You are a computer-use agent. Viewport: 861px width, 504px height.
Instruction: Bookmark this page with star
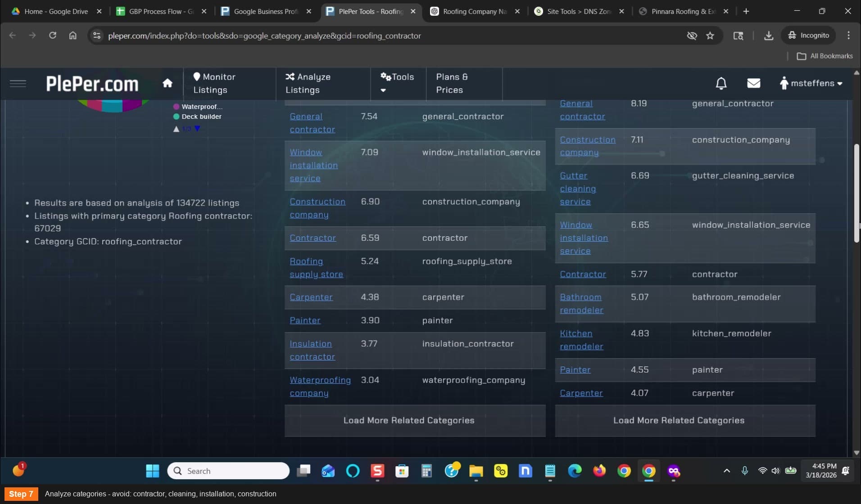coord(710,36)
